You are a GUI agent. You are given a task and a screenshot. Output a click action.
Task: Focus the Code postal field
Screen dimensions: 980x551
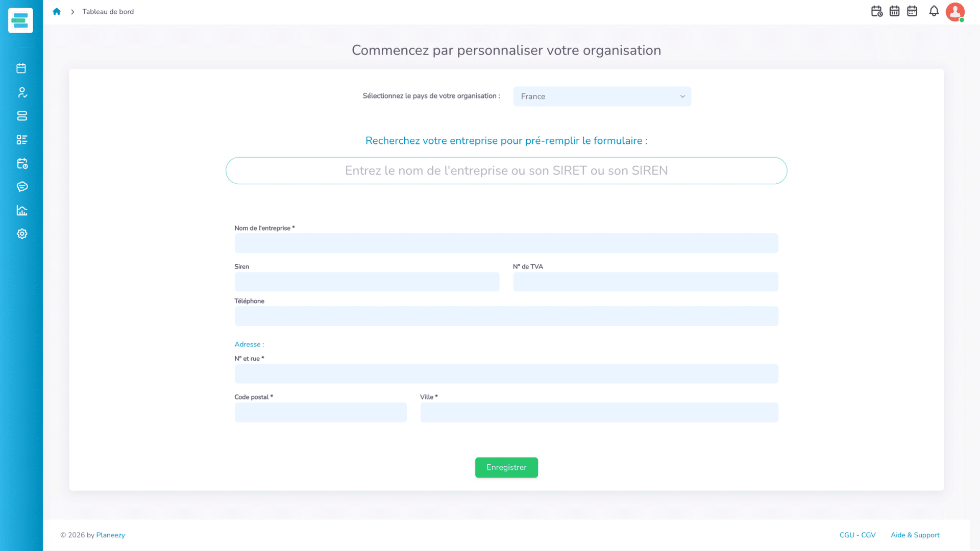pos(321,412)
